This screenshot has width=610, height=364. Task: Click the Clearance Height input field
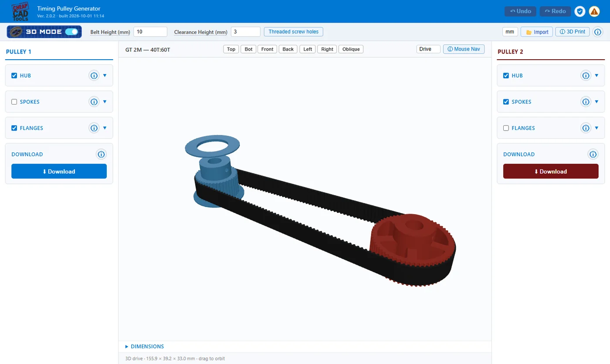pyautogui.click(x=246, y=32)
